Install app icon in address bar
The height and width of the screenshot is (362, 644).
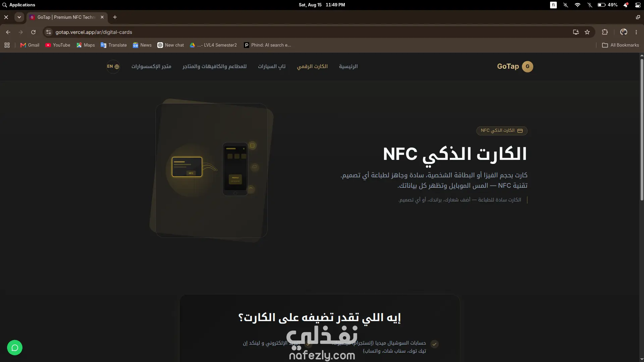click(x=576, y=32)
